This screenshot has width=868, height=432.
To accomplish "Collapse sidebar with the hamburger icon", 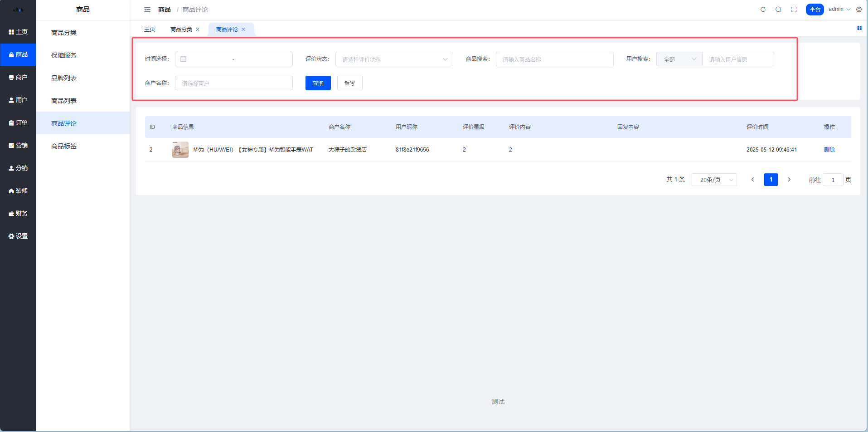I will 147,10.
